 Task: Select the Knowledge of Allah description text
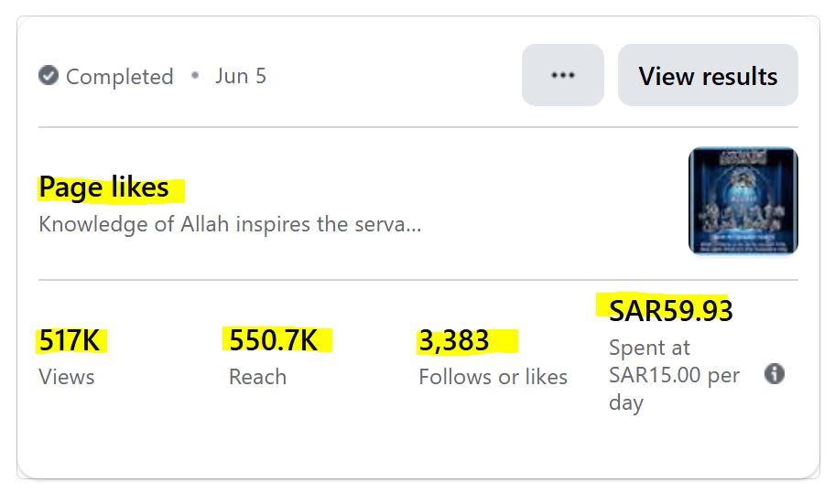(x=230, y=224)
